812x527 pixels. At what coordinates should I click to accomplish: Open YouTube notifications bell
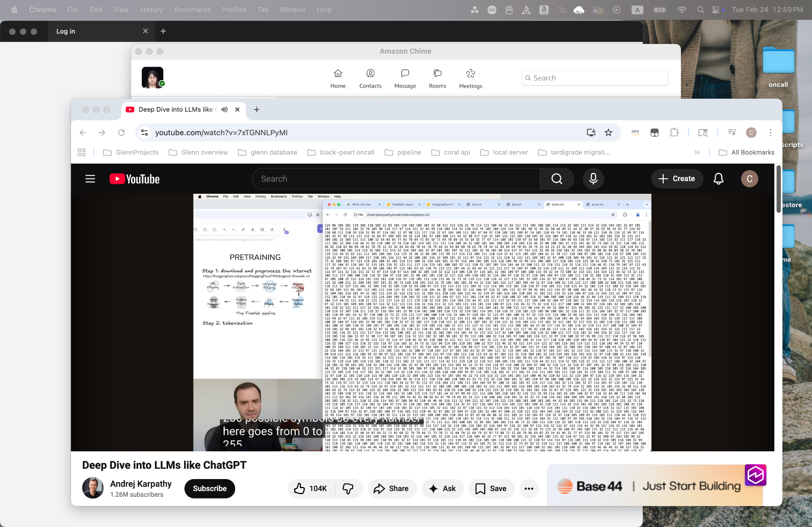click(x=718, y=179)
